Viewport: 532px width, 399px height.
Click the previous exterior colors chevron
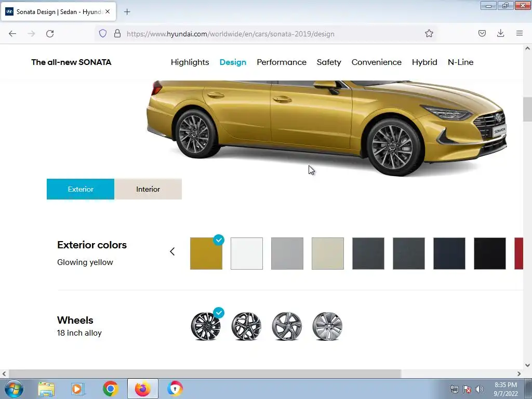point(172,251)
